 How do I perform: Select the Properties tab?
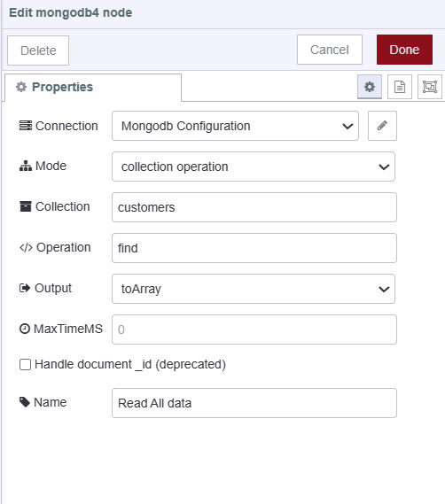(x=93, y=87)
